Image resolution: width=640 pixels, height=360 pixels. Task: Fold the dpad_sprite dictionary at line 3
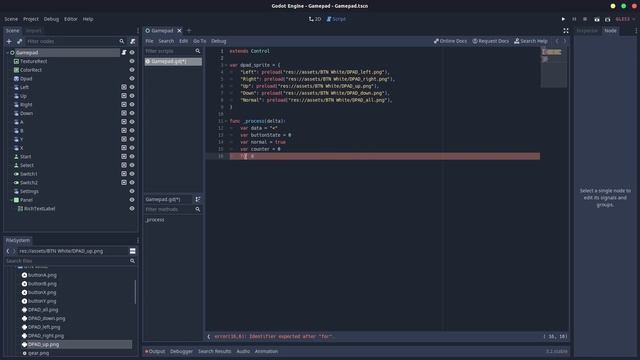[x=226, y=65]
